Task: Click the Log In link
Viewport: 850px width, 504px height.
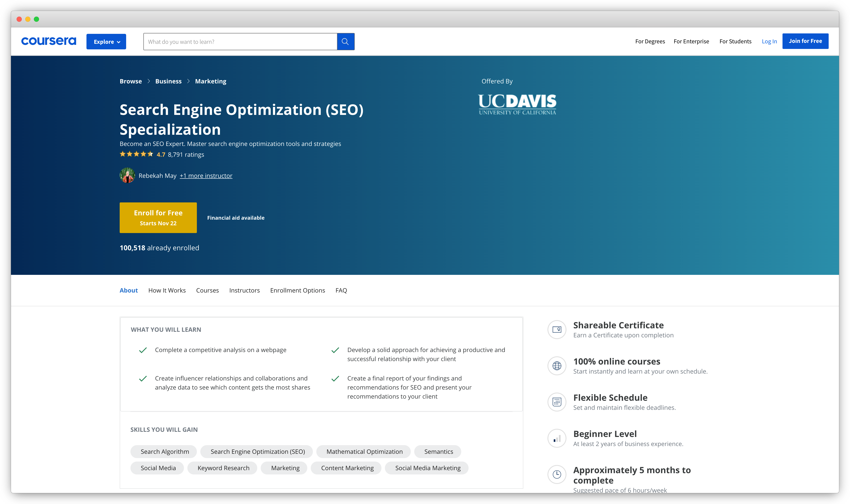Action: point(769,41)
